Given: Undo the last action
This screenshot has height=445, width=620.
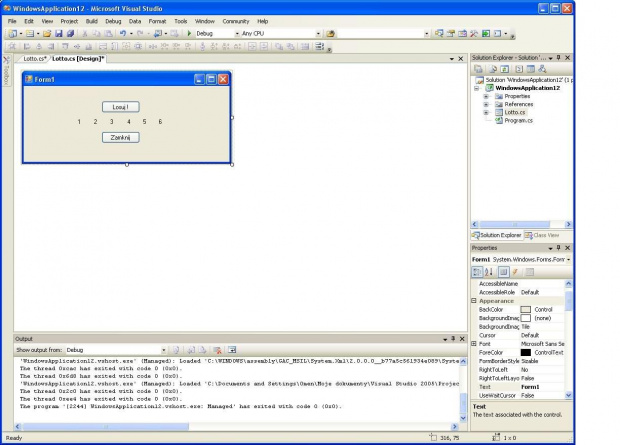Looking at the screenshot, I should click(123, 34).
